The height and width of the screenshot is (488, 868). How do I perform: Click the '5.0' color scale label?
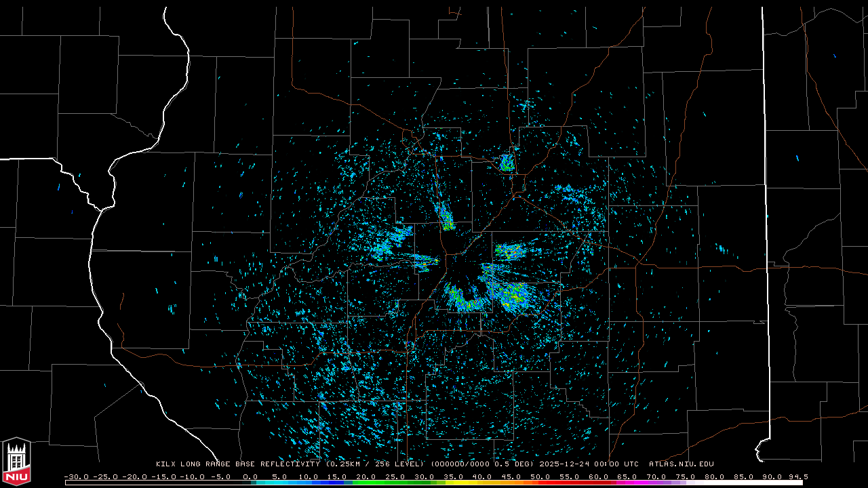279,476
